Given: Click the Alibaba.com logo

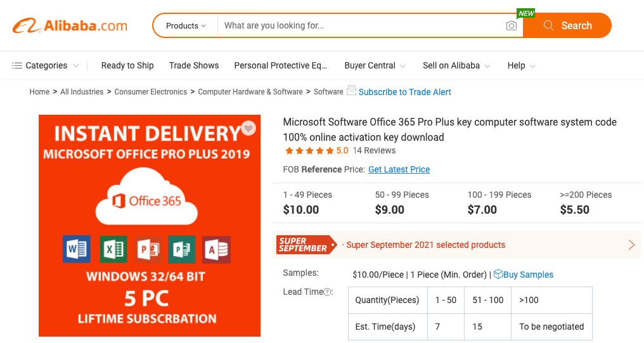Looking at the screenshot, I should coord(70,26).
